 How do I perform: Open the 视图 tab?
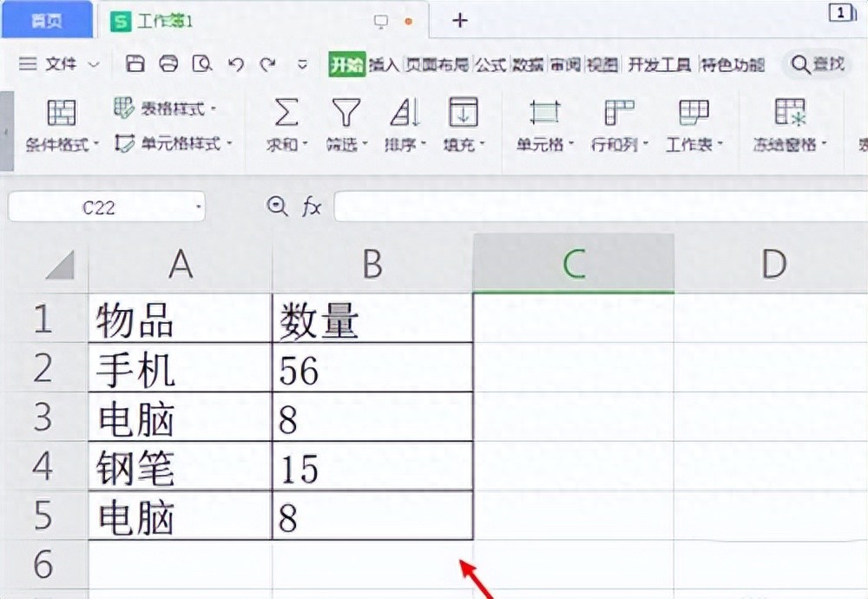click(x=602, y=65)
